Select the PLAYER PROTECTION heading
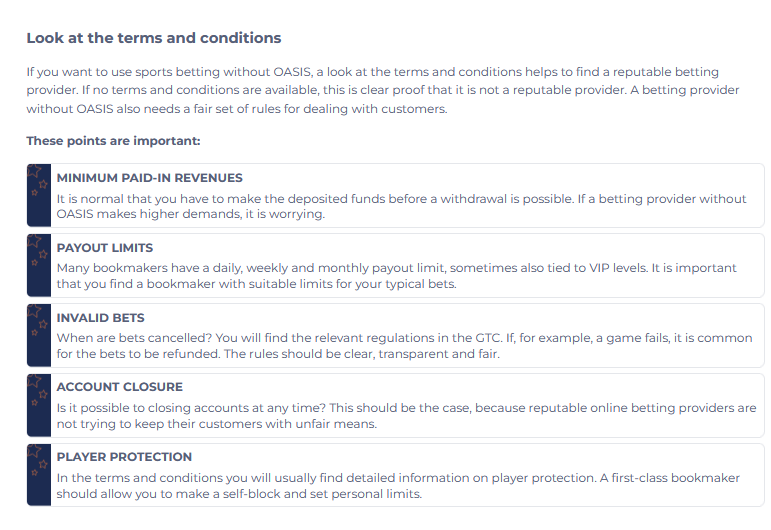 click(124, 457)
